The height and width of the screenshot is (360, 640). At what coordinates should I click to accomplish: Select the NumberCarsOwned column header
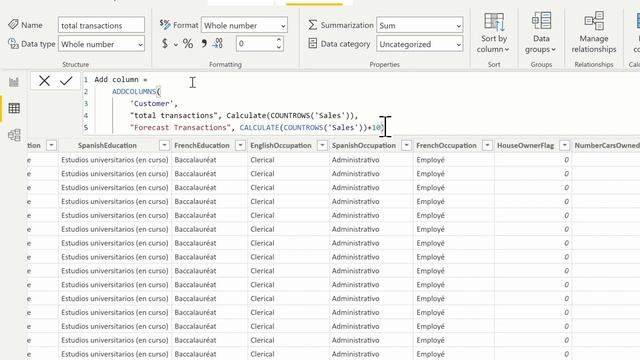(x=607, y=145)
